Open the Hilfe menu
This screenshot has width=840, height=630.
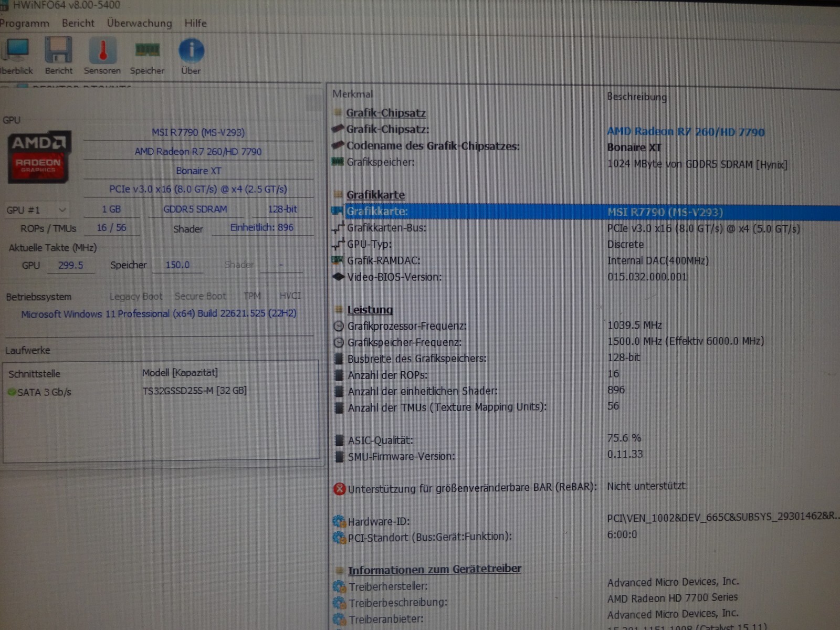(x=195, y=23)
